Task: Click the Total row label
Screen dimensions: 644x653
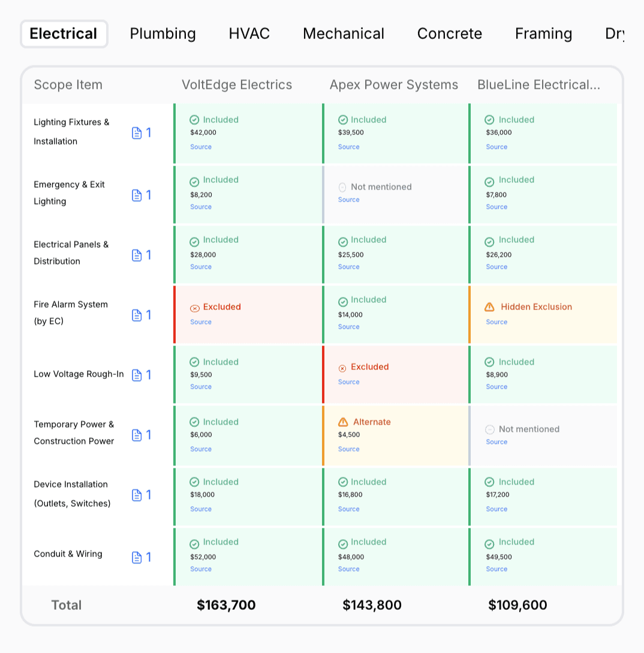Action: (66, 605)
